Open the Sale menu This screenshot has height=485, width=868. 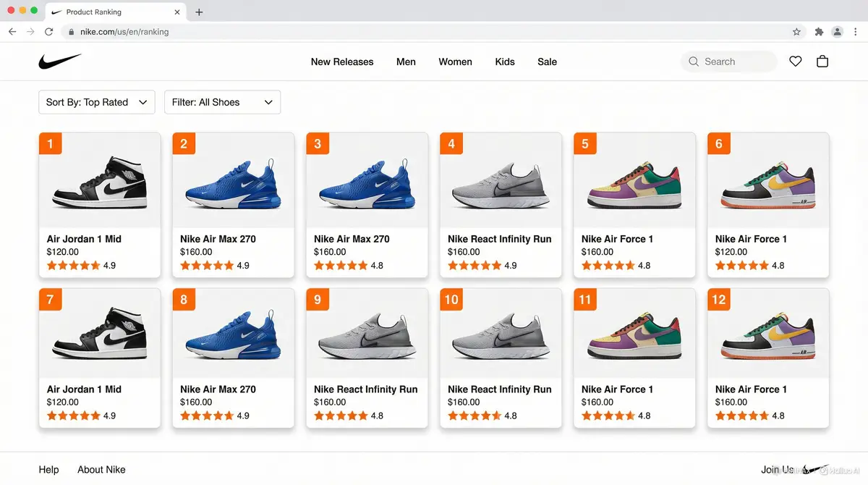click(x=547, y=62)
